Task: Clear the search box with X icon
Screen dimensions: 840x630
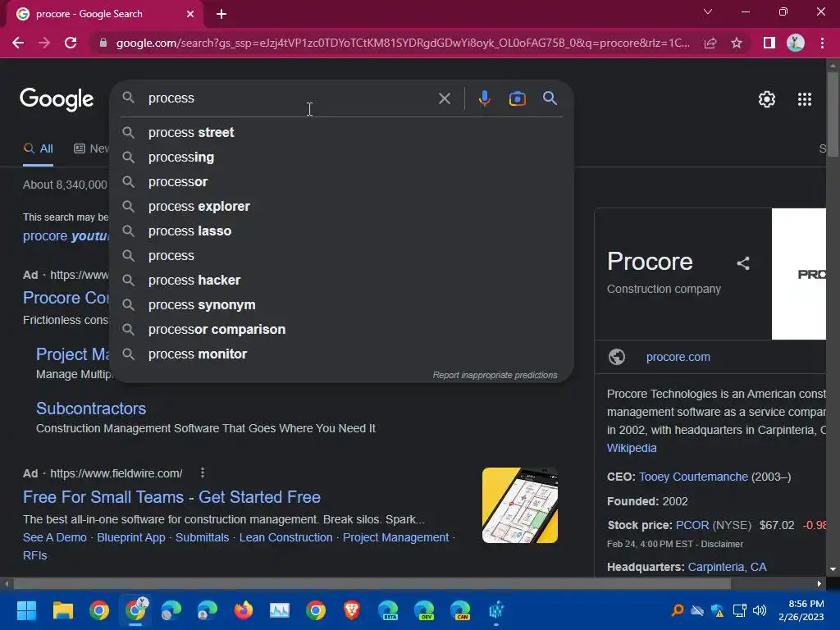Action: coord(444,98)
